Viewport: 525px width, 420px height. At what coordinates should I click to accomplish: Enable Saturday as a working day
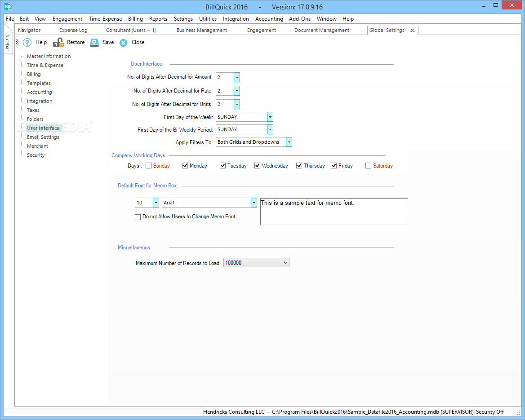[x=368, y=166]
